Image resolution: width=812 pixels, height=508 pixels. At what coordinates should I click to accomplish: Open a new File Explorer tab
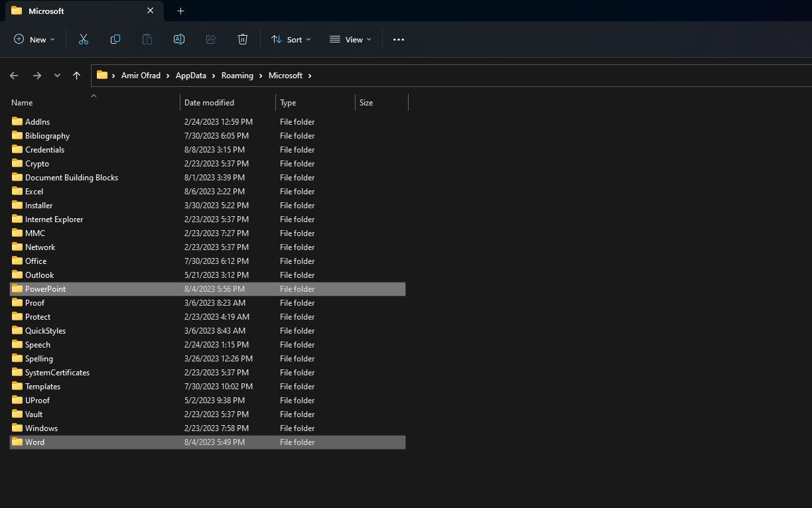[x=180, y=11]
